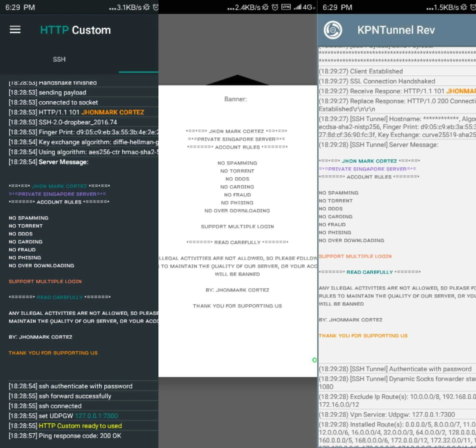Select "[SSH Tunnel] Authenticate with password" line
Viewport: 476px width, 448px height.
[397, 369]
